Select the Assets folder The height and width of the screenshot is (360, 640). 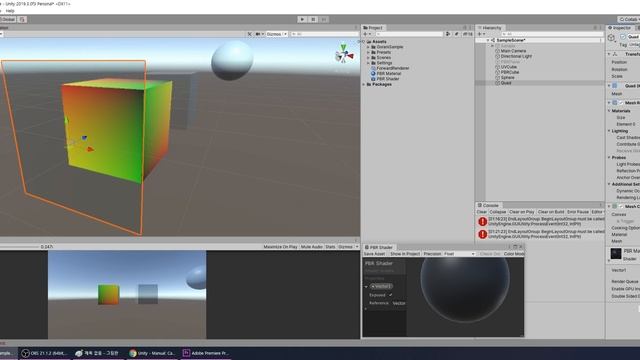(x=376, y=42)
